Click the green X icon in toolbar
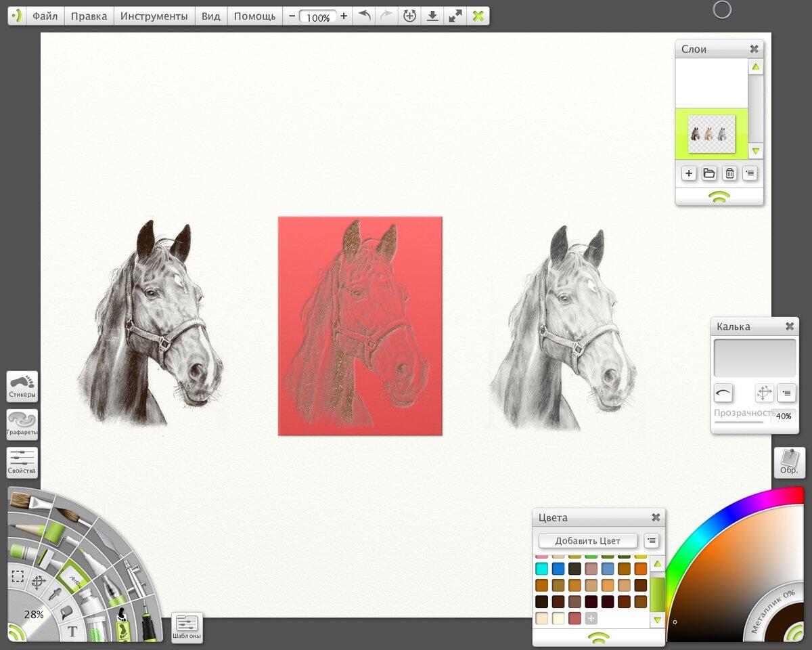 (x=478, y=16)
